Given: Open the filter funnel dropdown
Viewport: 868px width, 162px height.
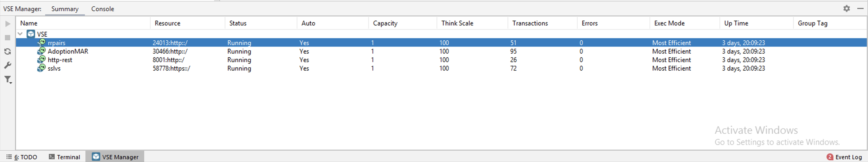Looking at the screenshot, I should [x=8, y=80].
